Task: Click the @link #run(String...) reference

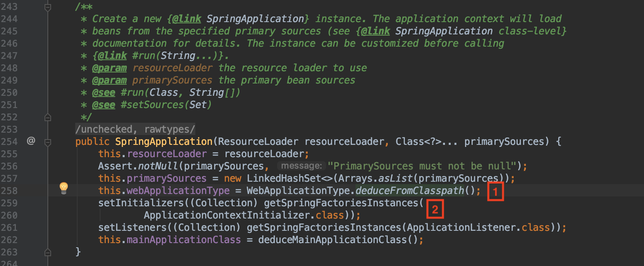Action: [158, 56]
